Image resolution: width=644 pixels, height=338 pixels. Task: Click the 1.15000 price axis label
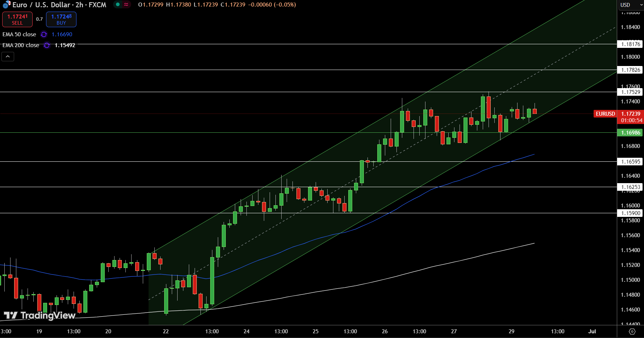click(x=630, y=280)
